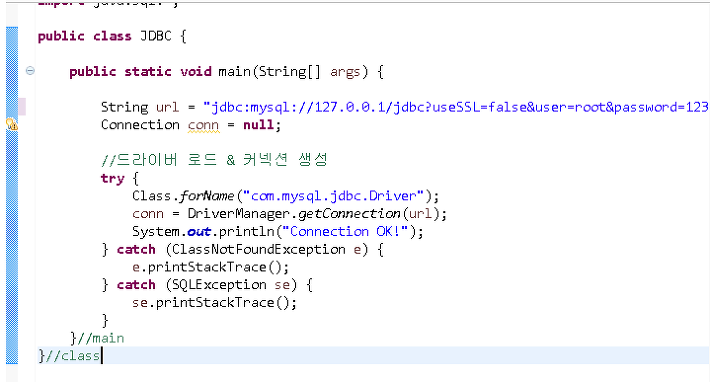Click the "Connection OK!" string
710x382 pixels.
coord(345,231)
